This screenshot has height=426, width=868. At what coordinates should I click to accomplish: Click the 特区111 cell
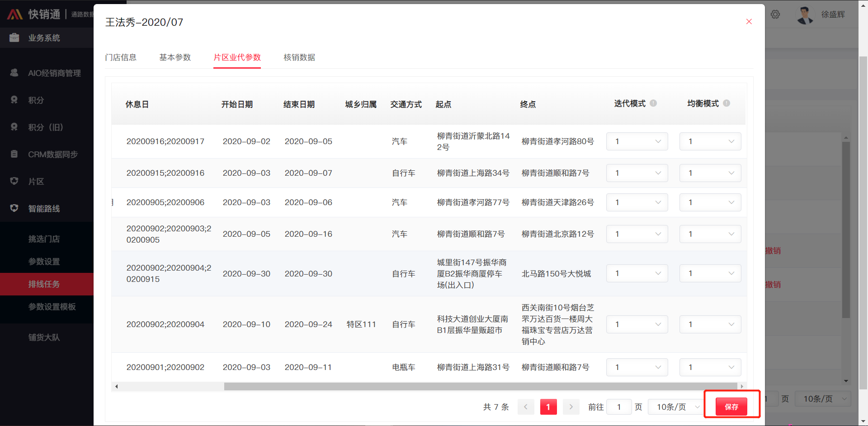point(361,324)
